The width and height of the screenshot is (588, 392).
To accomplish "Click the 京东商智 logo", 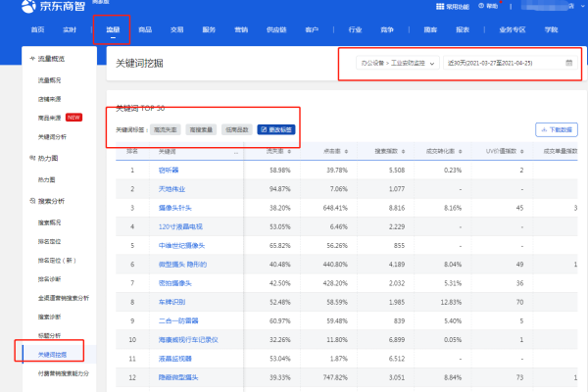I will (x=53, y=6).
